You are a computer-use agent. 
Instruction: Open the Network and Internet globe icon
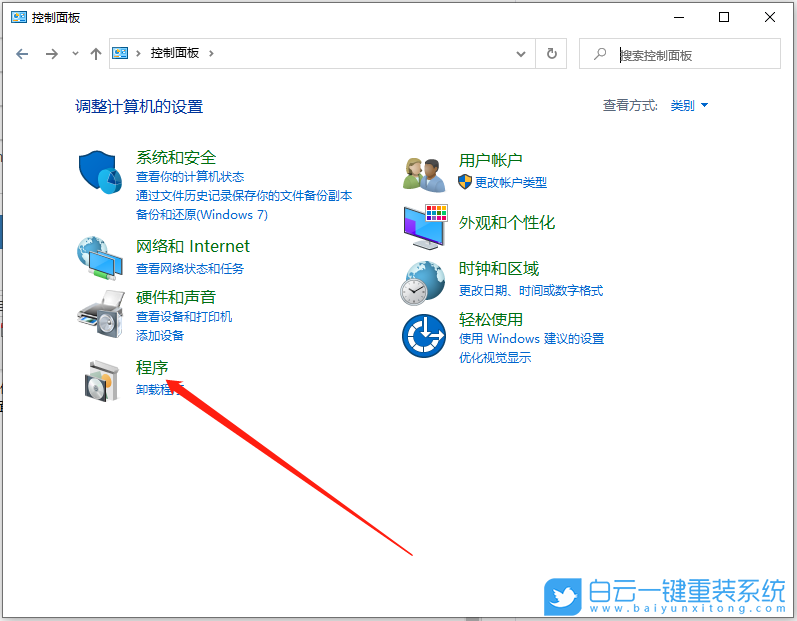click(100, 258)
